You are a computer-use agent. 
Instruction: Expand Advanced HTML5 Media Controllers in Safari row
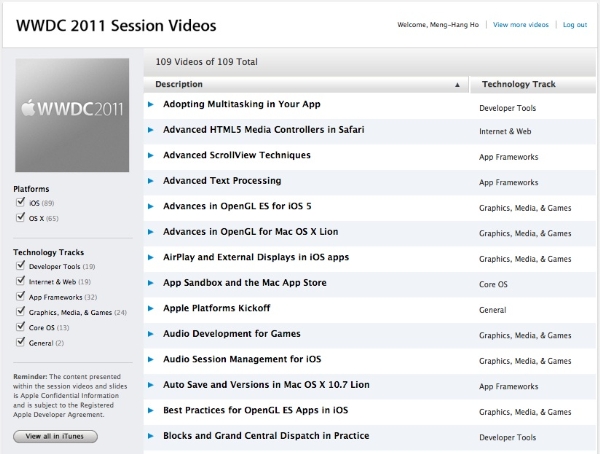151,130
